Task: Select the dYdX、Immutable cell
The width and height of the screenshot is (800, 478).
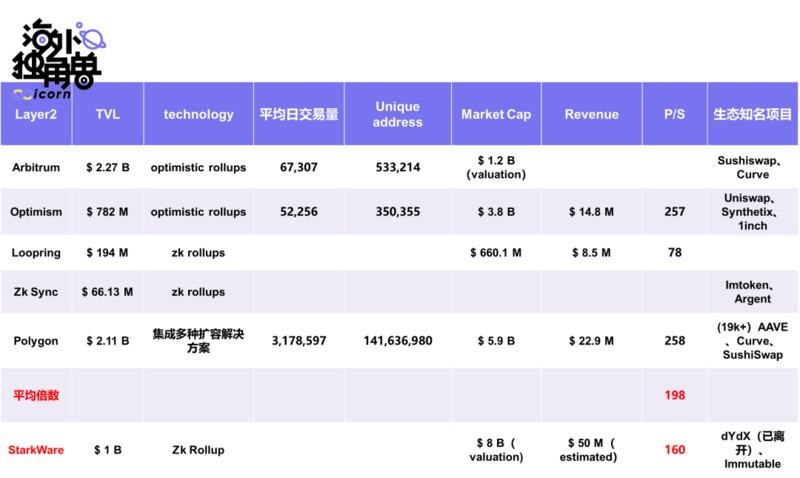Action: [x=753, y=450]
